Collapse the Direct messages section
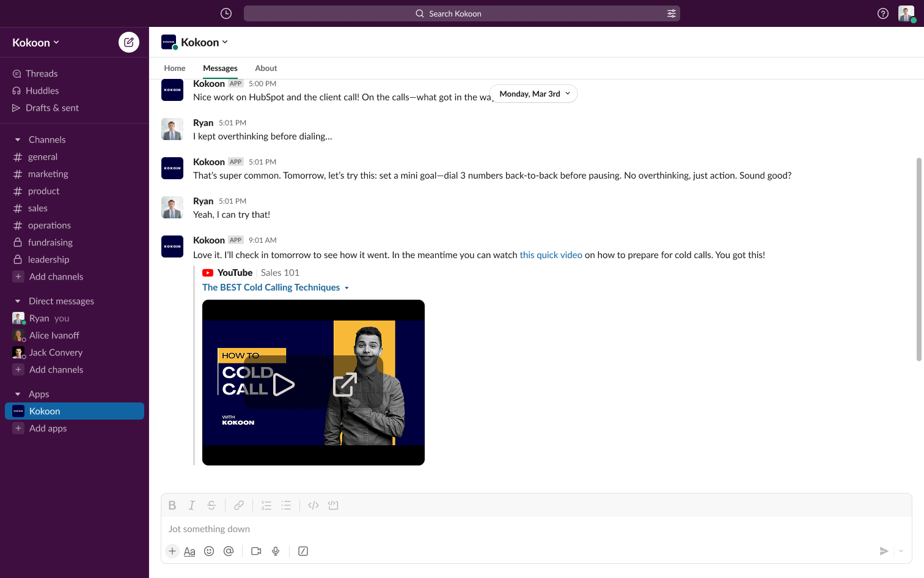Viewport: 924px width, 578px height. click(x=18, y=301)
